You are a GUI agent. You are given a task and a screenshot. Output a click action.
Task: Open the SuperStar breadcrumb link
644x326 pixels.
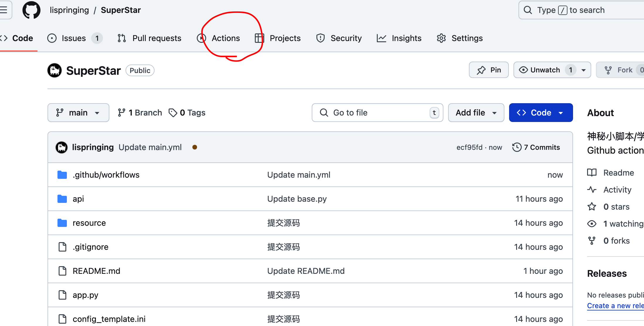(121, 10)
